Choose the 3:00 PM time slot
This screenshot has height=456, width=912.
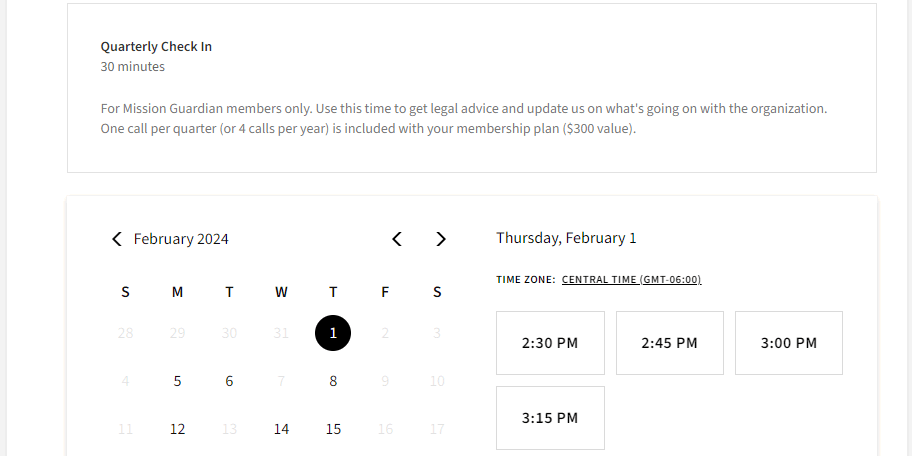pyautogui.click(x=788, y=343)
